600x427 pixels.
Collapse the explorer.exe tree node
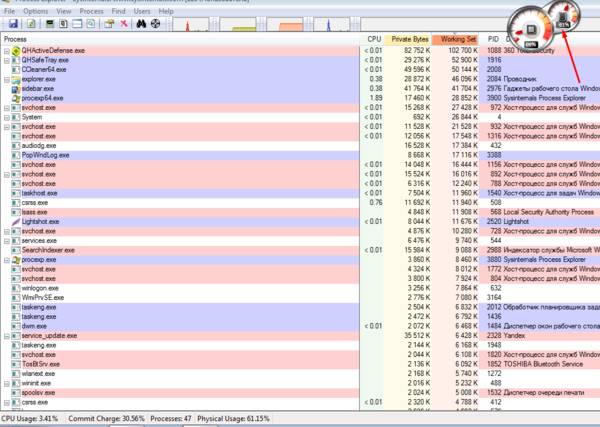[7, 80]
